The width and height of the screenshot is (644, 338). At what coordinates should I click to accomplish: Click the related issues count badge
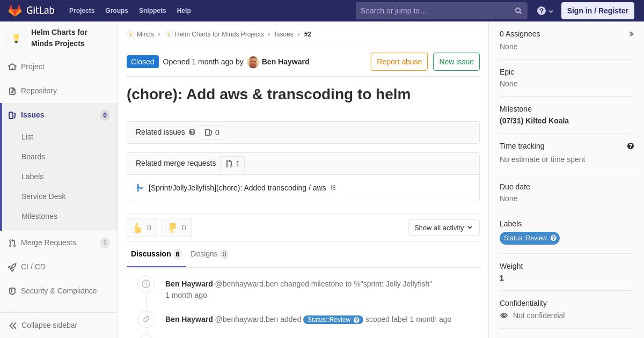coord(212,133)
